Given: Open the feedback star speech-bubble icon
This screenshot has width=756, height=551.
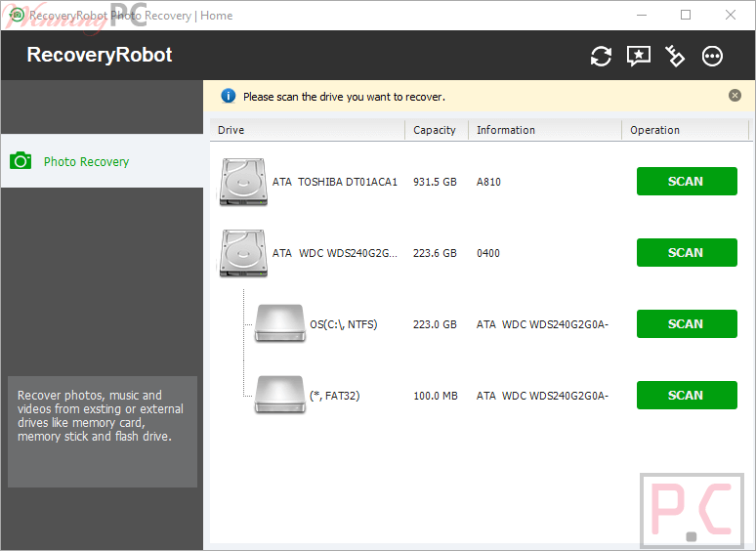Looking at the screenshot, I should (639, 57).
